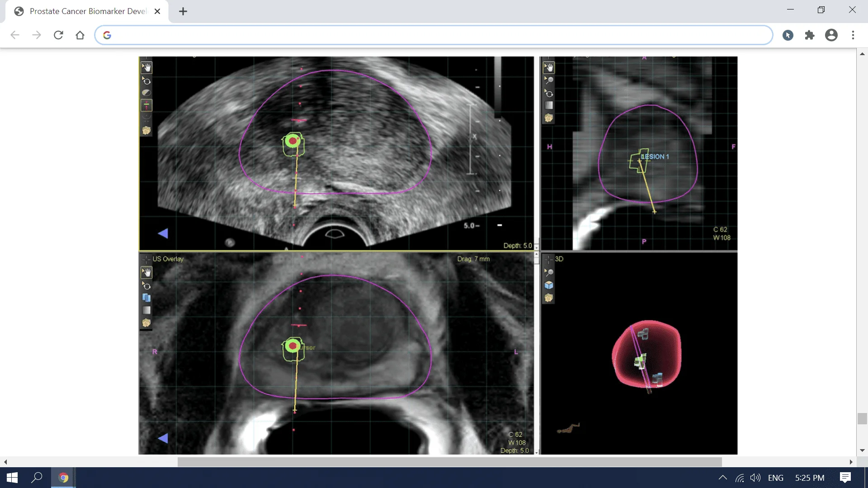Reload the current page
This screenshot has height=488, width=868.
pos(58,35)
